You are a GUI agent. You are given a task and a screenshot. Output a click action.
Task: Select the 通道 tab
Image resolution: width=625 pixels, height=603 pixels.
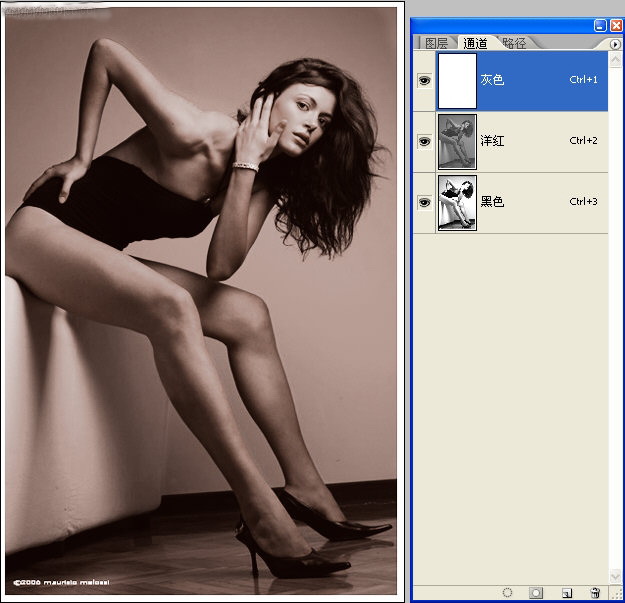point(476,44)
